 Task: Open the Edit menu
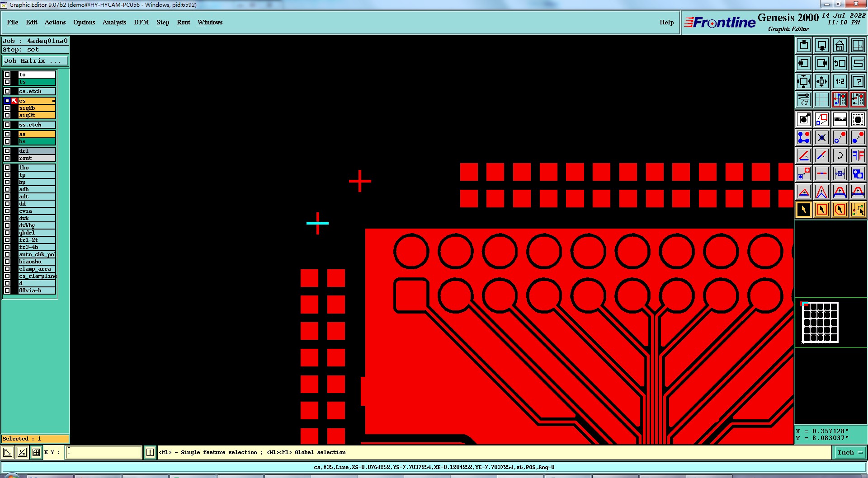[32, 22]
